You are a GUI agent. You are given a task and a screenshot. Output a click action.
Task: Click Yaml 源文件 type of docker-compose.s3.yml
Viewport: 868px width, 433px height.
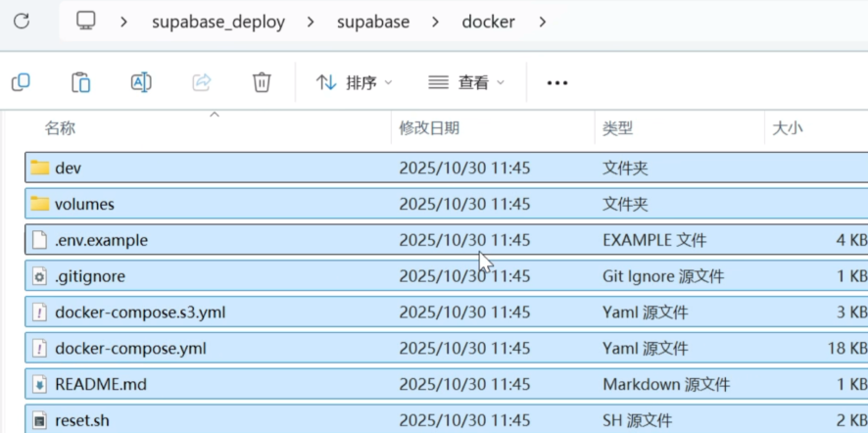tap(645, 313)
